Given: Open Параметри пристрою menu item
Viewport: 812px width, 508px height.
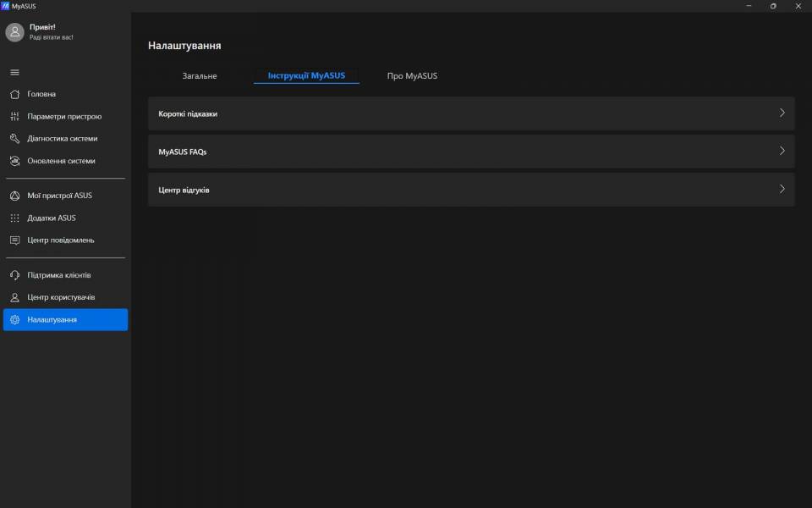Looking at the screenshot, I should [x=65, y=116].
